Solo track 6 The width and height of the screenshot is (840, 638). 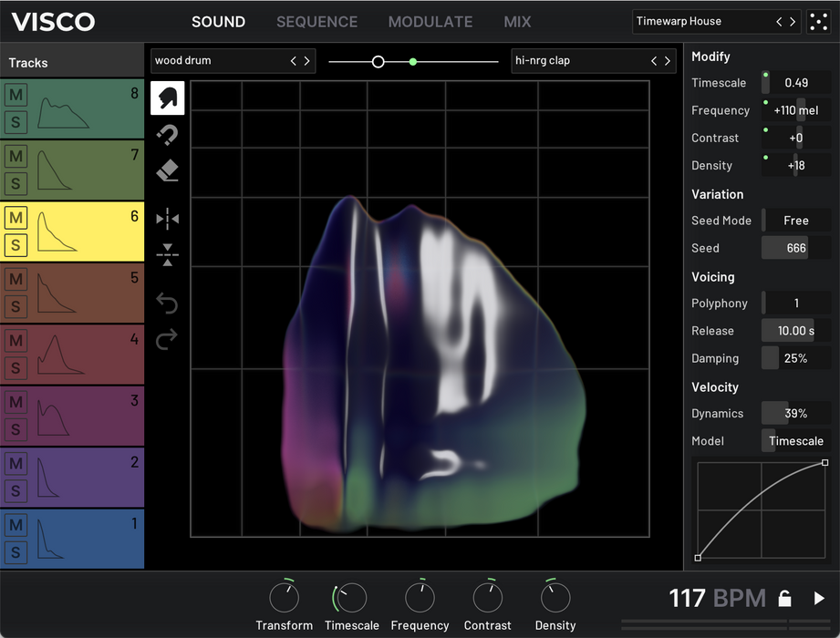[16, 245]
